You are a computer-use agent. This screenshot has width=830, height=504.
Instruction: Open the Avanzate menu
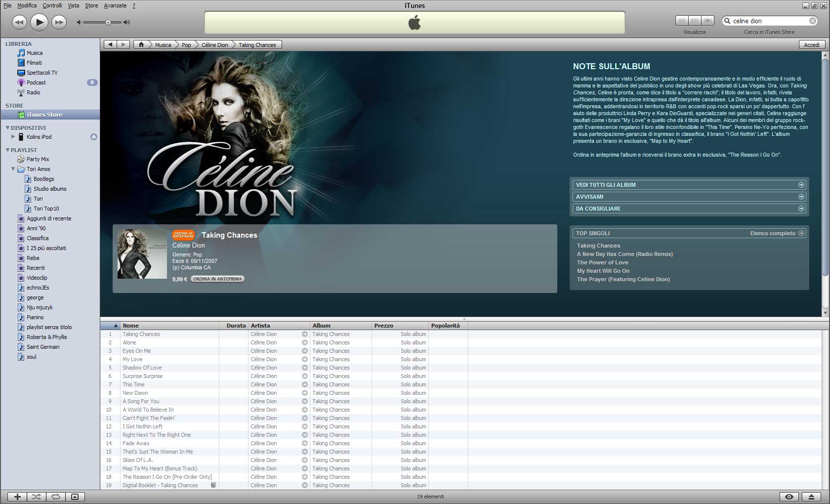pos(115,5)
